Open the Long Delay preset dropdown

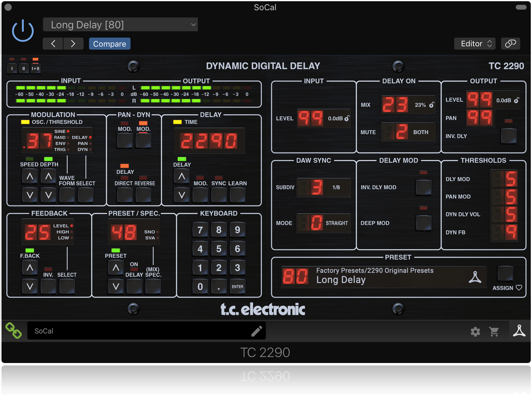pyautogui.click(x=120, y=24)
